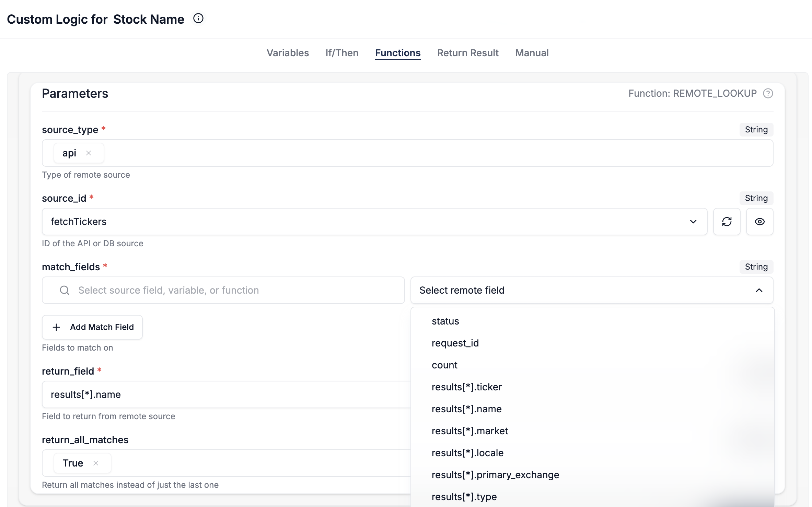Image resolution: width=812 pixels, height=507 pixels.
Task: Go to the Return Result tab
Action: tap(468, 53)
